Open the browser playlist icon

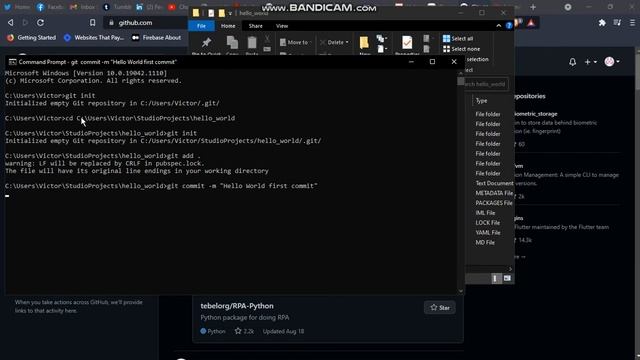pyautogui.click(x=617, y=23)
